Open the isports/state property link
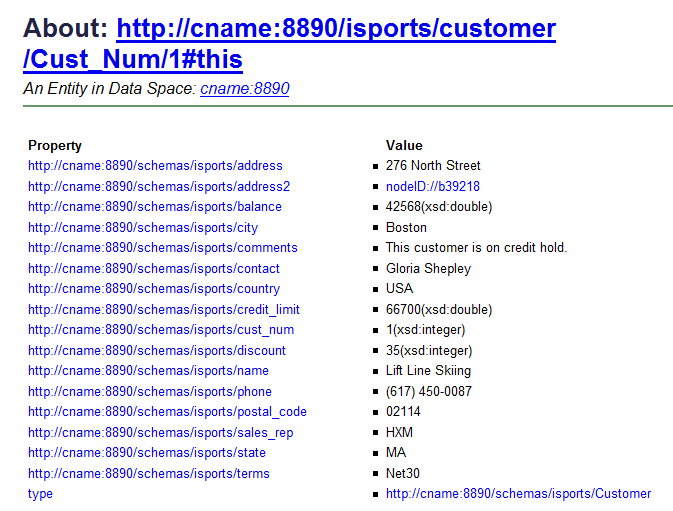Screen dimensions: 673x511 [146, 453]
